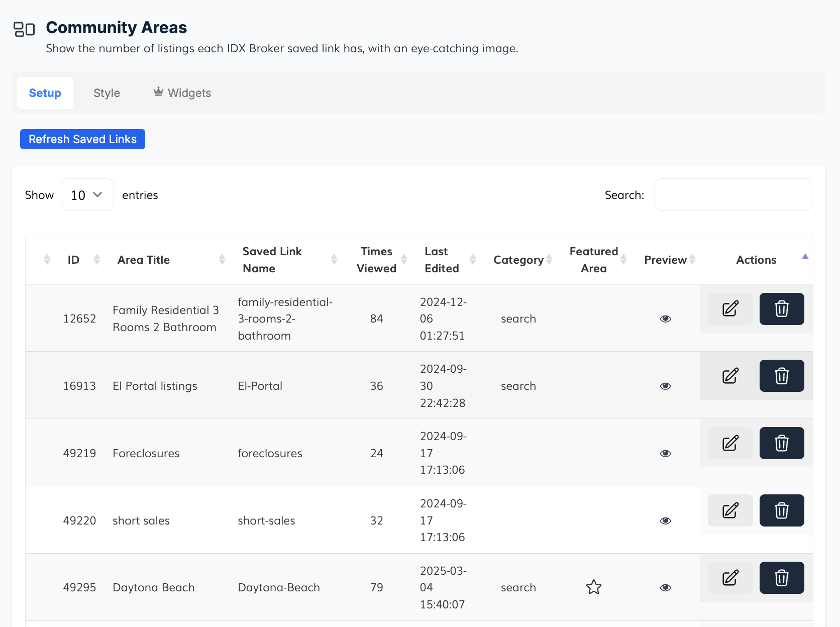Edit the Daytona Beach area
The image size is (840, 627).
click(x=730, y=578)
